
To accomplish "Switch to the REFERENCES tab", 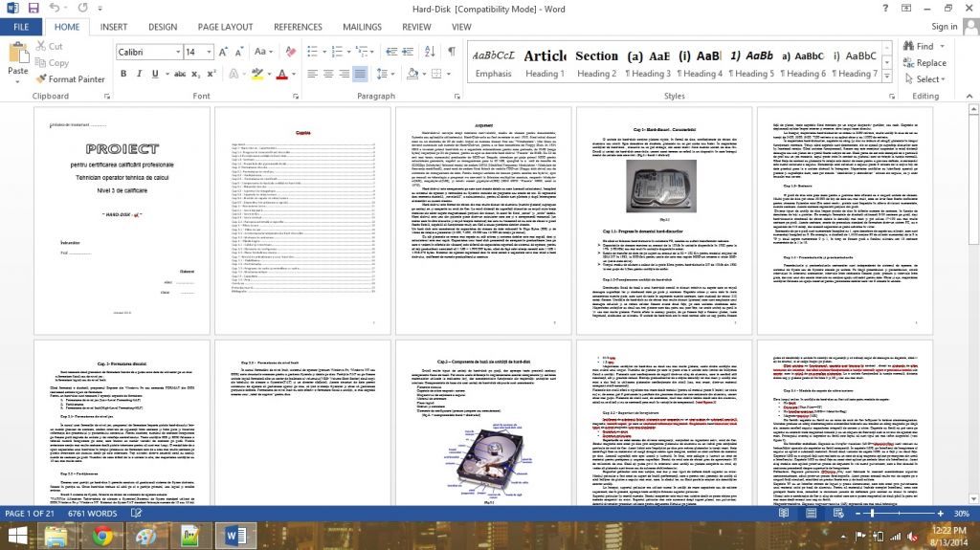I will 298,27.
